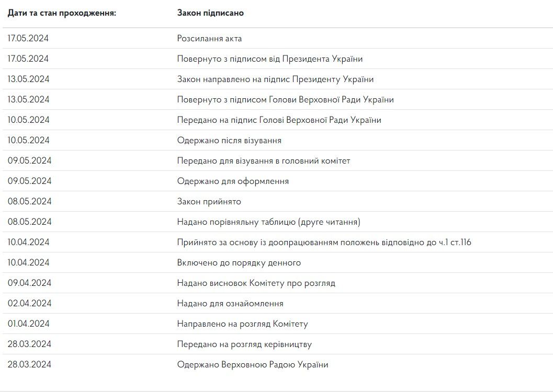This screenshot has height=392, width=553.
Task: Click "Повернуто з підписом від Президента України"
Action: tap(269, 59)
